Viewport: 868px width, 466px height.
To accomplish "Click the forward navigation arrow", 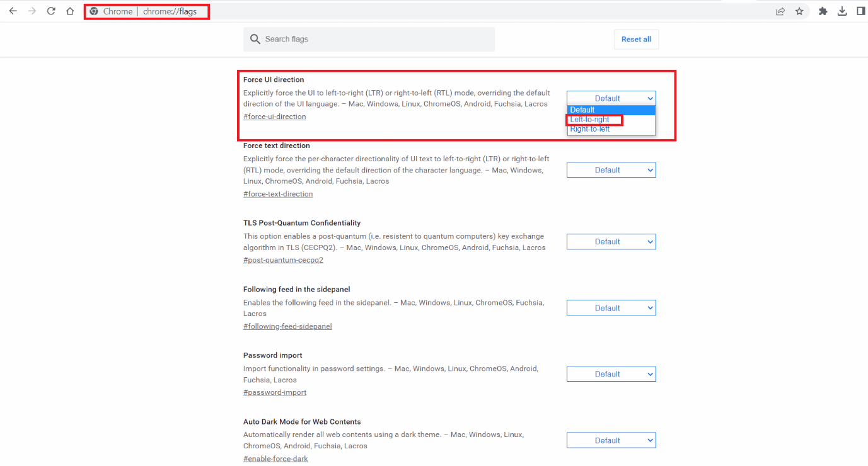I will tap(32, 11).
